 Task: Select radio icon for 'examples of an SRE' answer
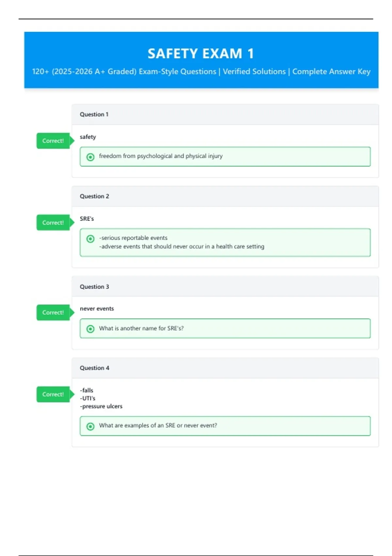point(90,426)
